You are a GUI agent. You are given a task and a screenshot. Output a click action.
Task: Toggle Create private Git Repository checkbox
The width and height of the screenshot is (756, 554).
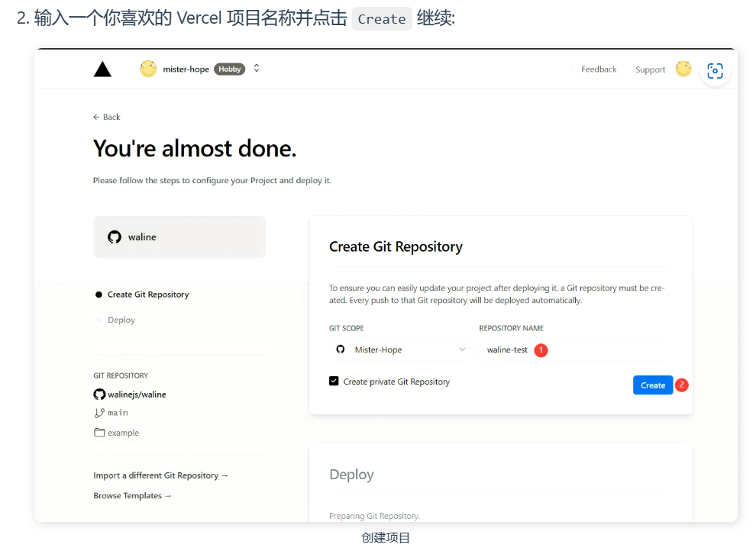(x=334, y=381)
